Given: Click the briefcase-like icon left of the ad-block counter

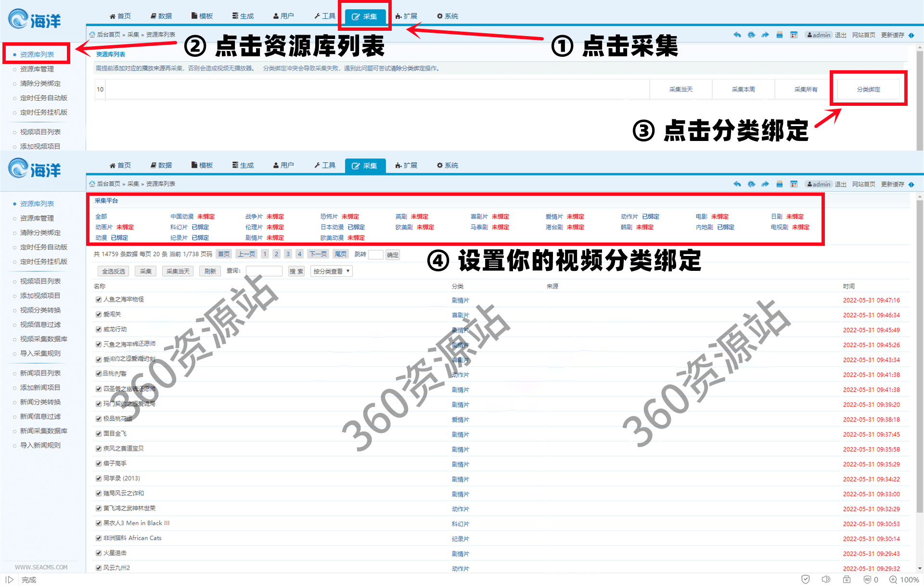Looking at the screenshot, I should click(847, 579).
